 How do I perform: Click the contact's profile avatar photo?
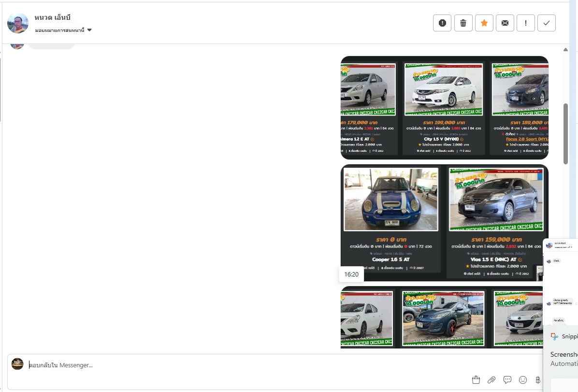18,23
